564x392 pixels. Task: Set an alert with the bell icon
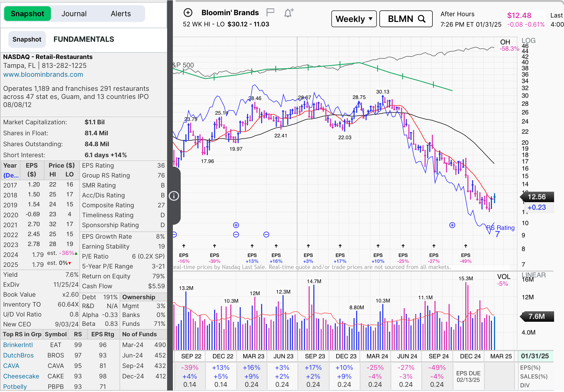[x=289, y=13]
